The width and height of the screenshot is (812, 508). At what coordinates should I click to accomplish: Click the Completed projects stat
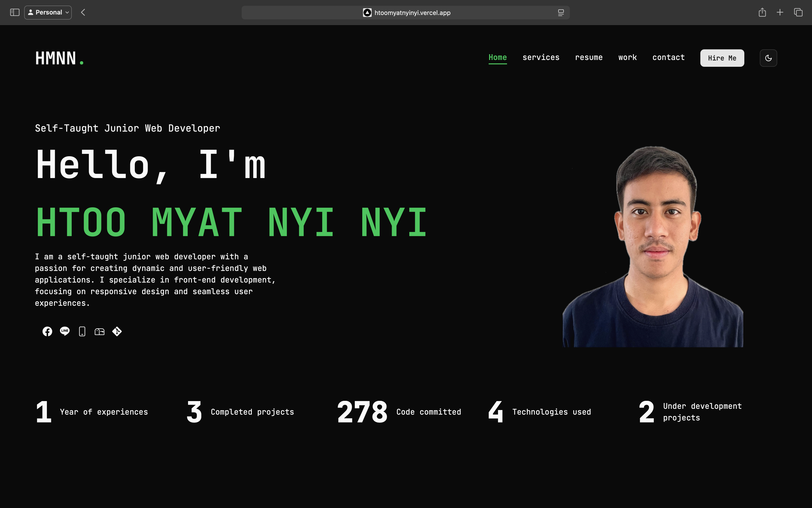240,412
